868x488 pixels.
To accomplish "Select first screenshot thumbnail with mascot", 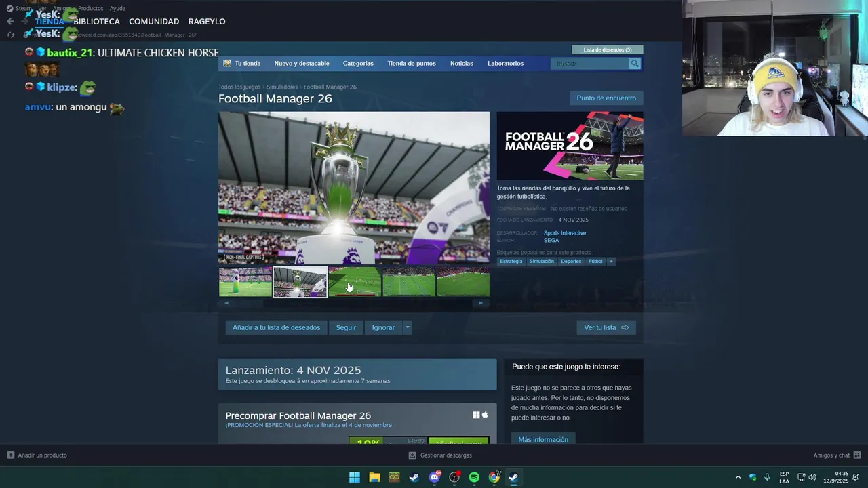I will tap(245, 281).
